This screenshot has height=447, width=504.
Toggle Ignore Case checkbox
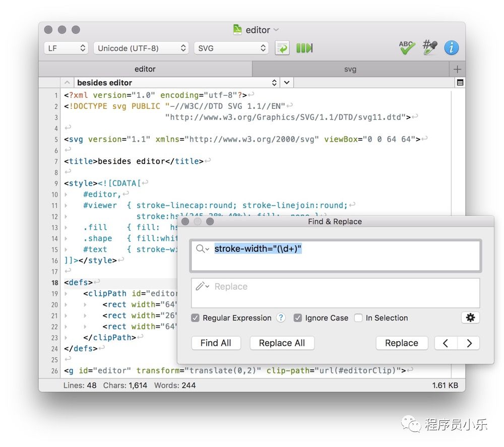(298, 318)
